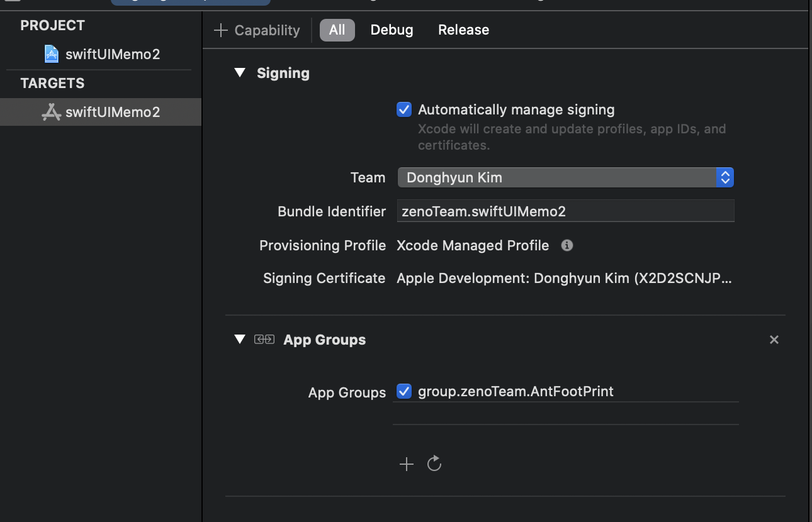Click the plus icon beside Capability

click(220, 30)
